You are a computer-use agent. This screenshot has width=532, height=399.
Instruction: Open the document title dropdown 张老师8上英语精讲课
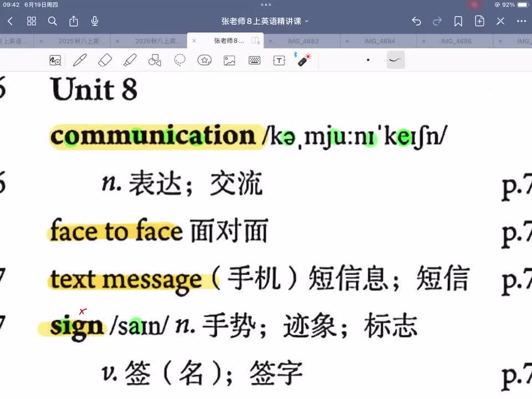click(x=265, y=22)
